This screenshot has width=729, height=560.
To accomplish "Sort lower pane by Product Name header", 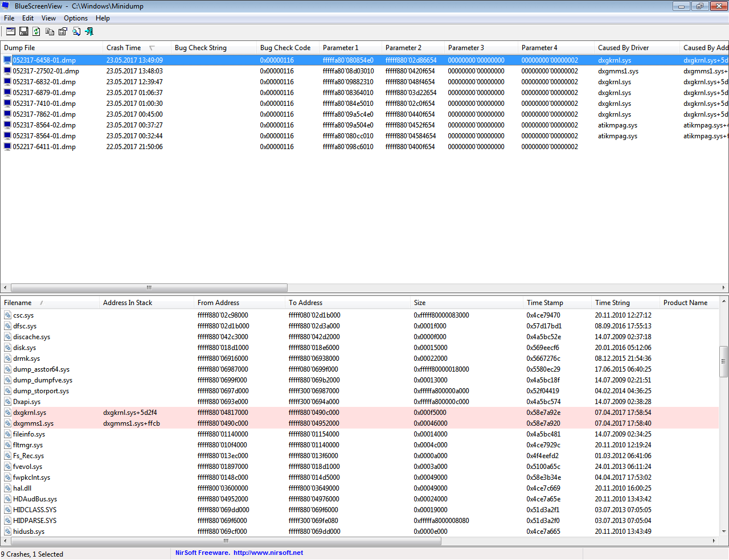I will 690,303.
